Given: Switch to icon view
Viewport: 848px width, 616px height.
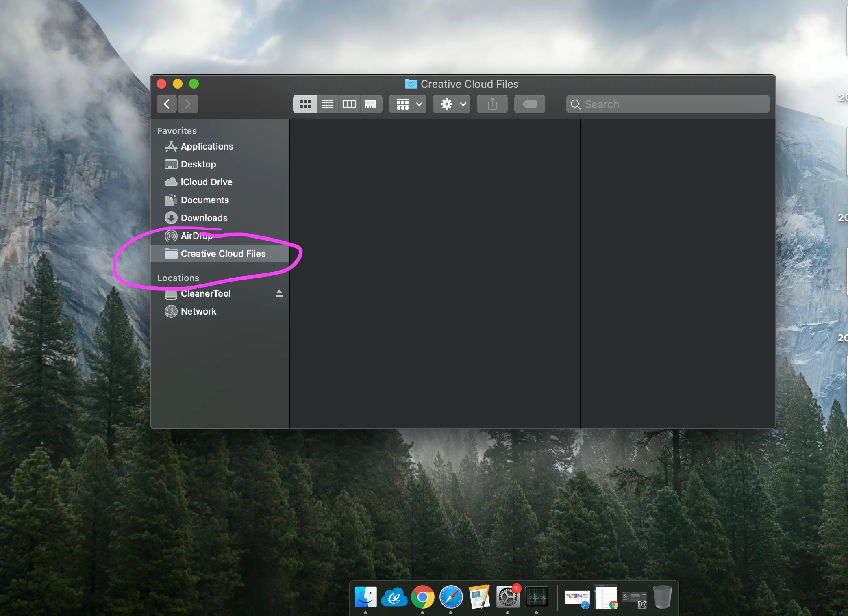Looking at the screenshot, I should coord(305,104).
